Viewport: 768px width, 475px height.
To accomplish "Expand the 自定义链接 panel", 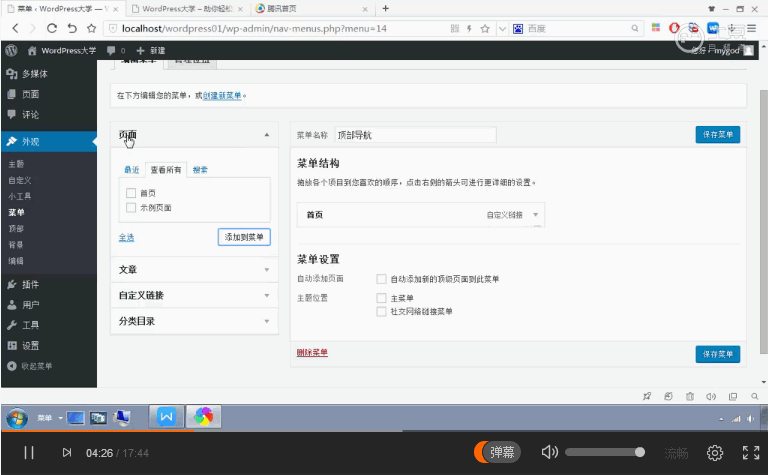I will tap(194, 295).
